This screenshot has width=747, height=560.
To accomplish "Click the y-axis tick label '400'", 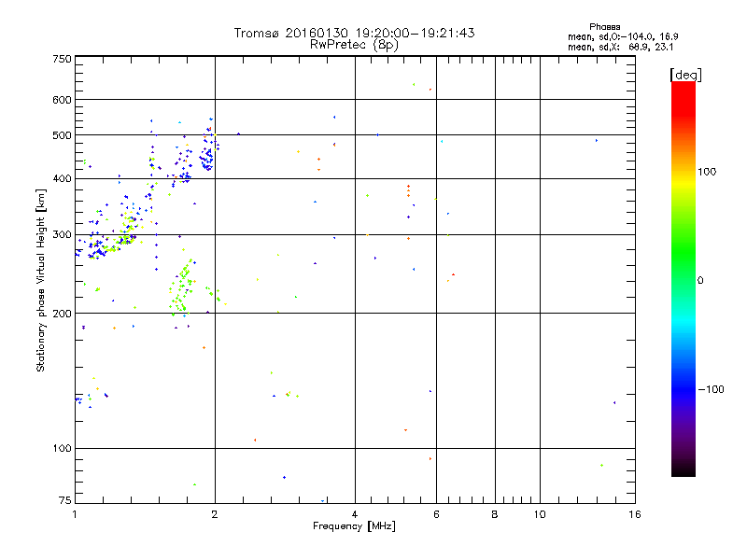I will coord(62,179).
